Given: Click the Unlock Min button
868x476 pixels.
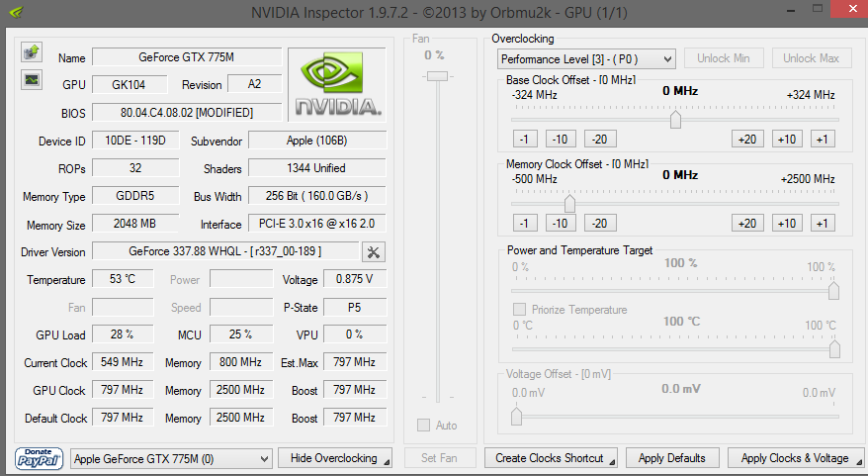Looking at the screenshot, I should pyautogui.click(x=724, y=58).
